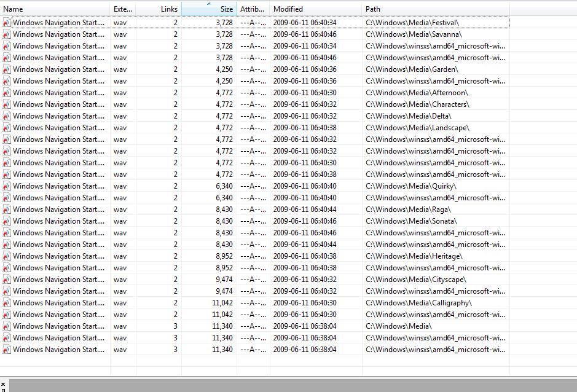Viewport: 577px width, 392px height.
Task: Select the path C:\Windows\Media\Afternoon\
Action: 417,93
